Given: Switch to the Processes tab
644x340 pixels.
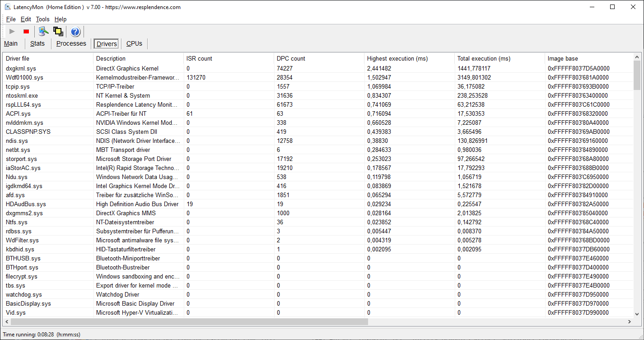Looking at the screenshot, I should [x=71, y=43].
